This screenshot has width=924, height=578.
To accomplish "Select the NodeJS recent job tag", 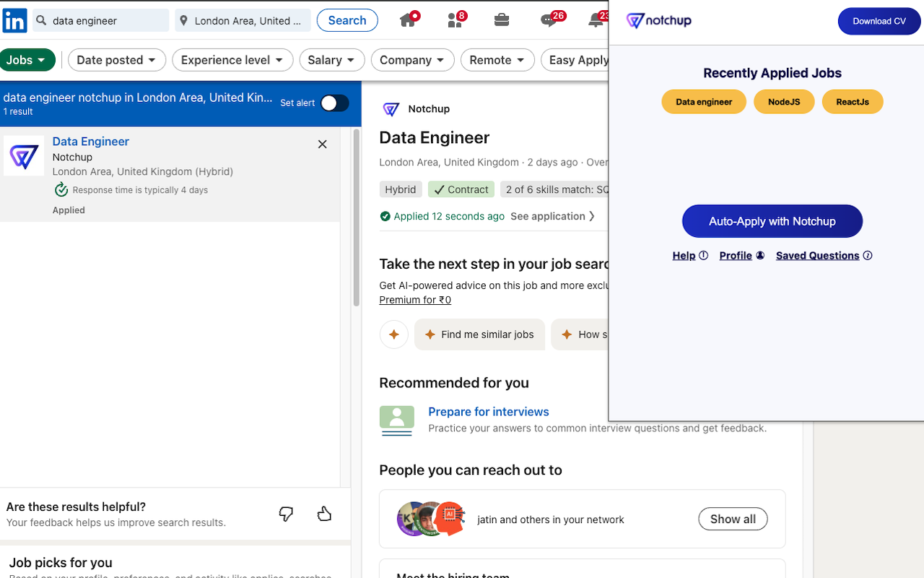I will coord(784,102).
